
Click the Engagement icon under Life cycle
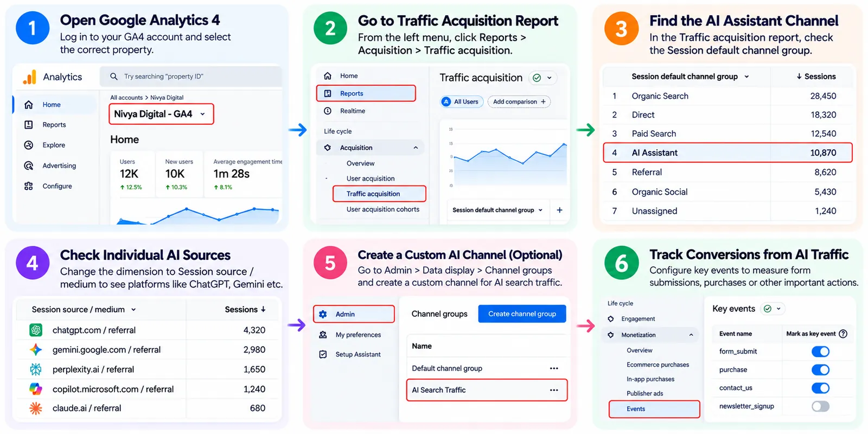pyautogui.click(x=611, y=319)
